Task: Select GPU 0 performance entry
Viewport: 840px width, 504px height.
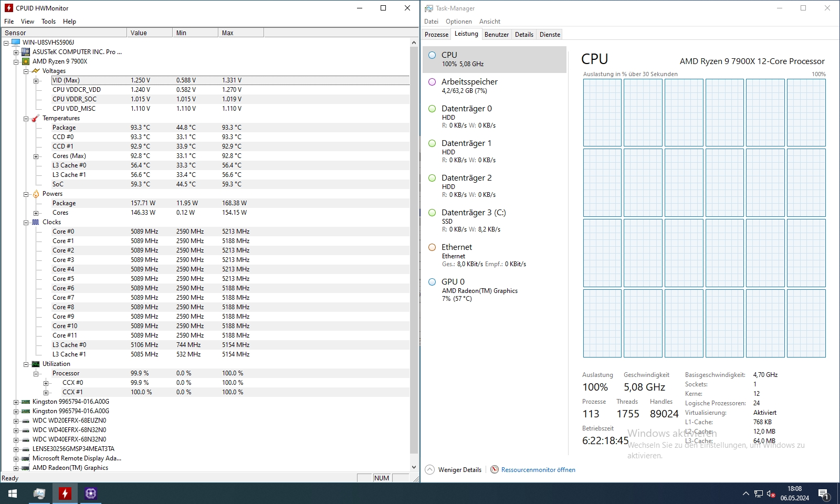Action: [495, 290]
